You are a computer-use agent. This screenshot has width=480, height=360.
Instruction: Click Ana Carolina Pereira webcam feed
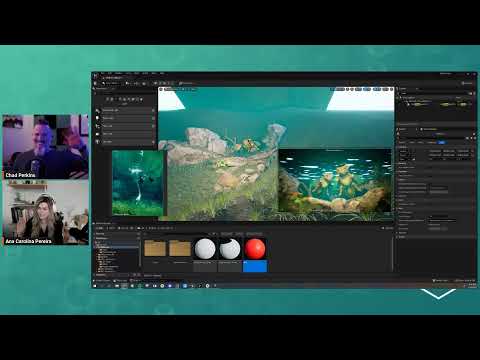point(46,212)
